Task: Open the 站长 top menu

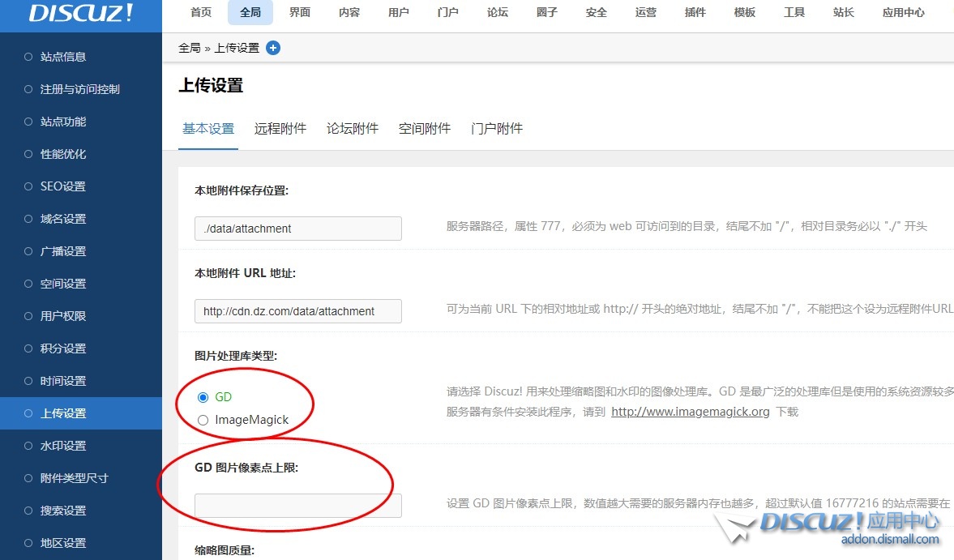Action: (843, 13)
